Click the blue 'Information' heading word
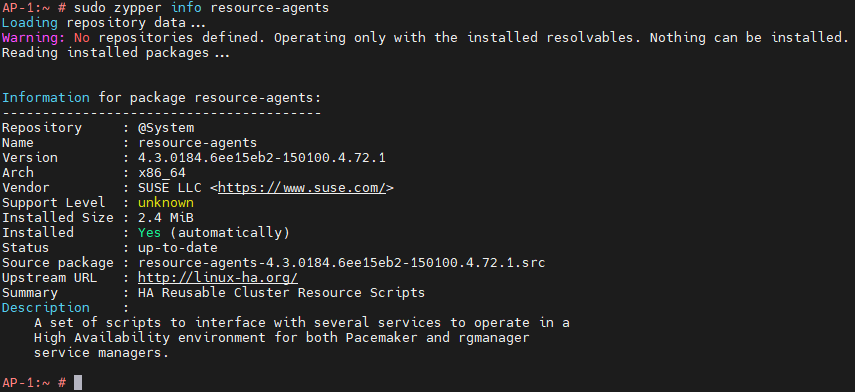Screen dimensions: 855x392 (46, 98)
